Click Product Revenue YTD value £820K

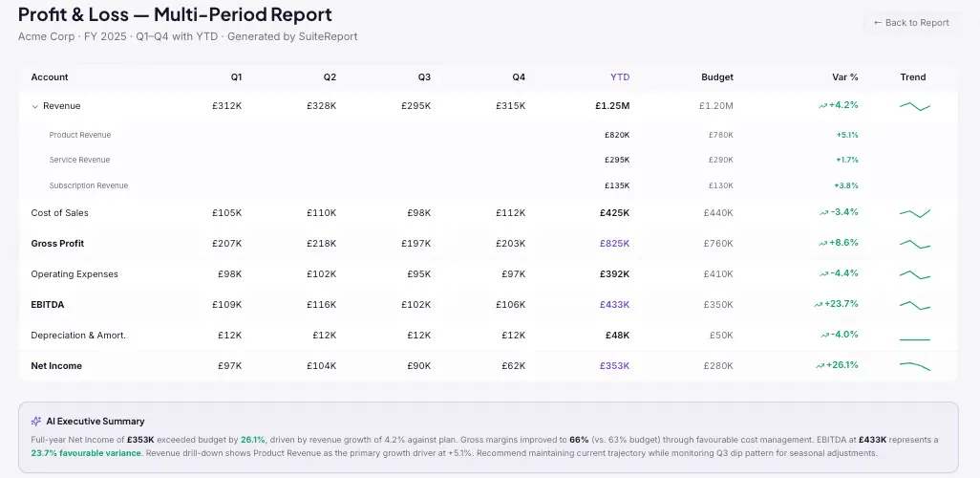[617, 135]
